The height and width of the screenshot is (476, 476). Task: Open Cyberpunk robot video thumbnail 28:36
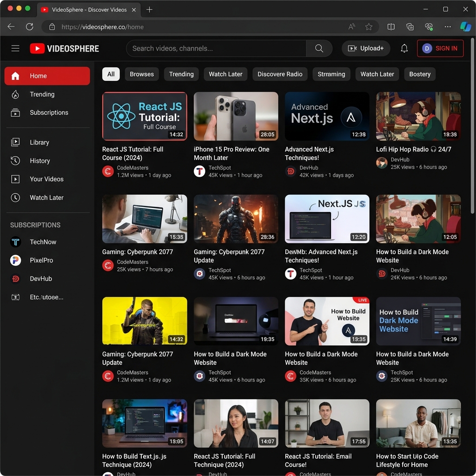[x=236, y=219]
